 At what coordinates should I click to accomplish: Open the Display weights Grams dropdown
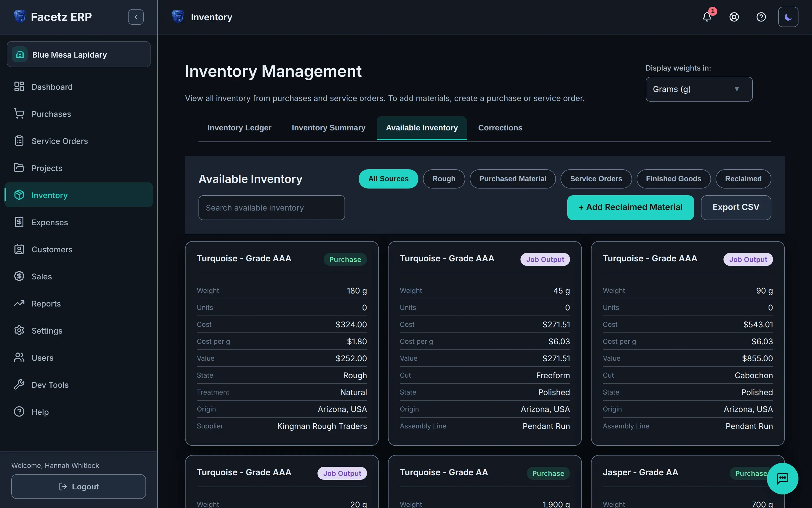pyautogui.click(x=699, y=89)
